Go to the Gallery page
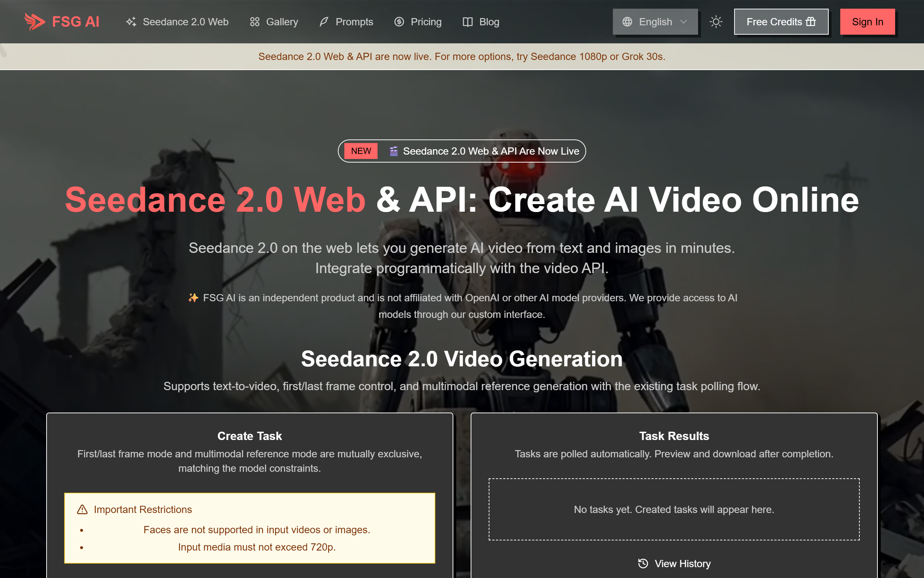This screenshot has width=924, height=578. [x=274, y=22]
